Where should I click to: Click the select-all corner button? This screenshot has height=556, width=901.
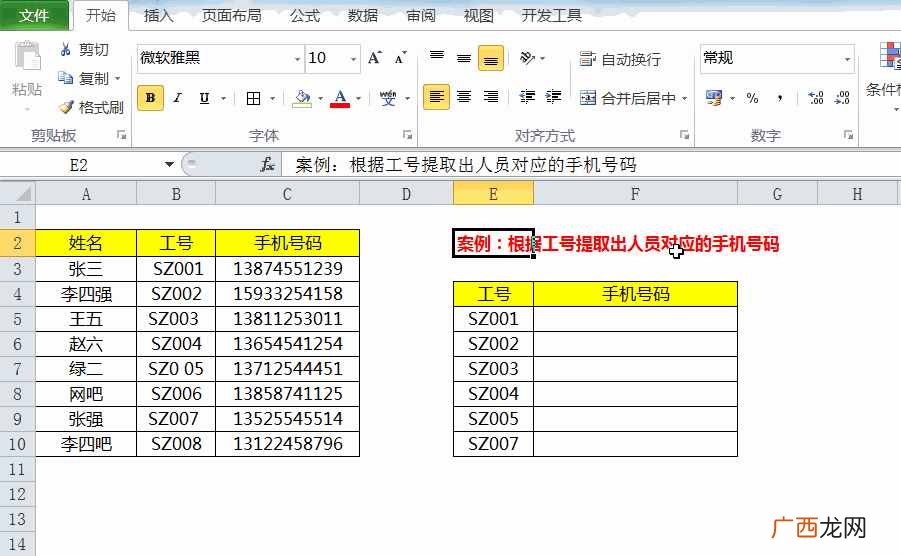[18, 194]
